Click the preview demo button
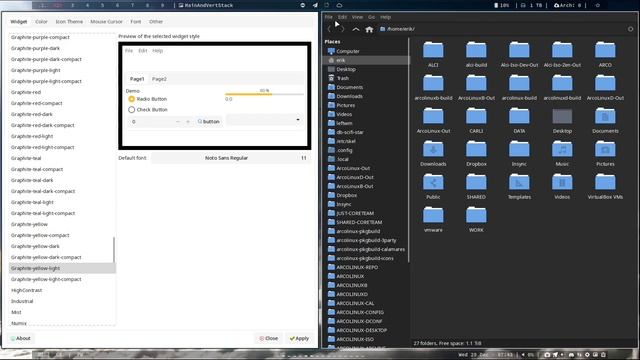This screenshot has height=360, width=640. pos(209,122)
